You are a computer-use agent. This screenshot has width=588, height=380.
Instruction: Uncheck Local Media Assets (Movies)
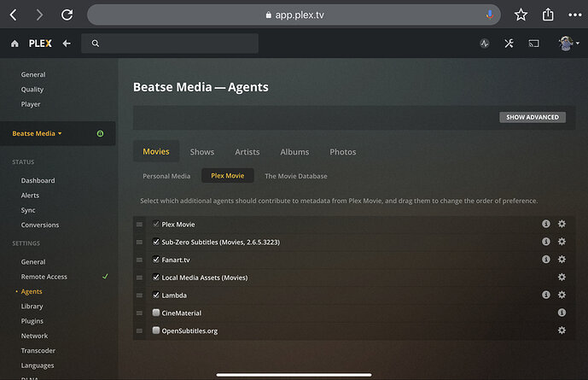tap(156, 278)
